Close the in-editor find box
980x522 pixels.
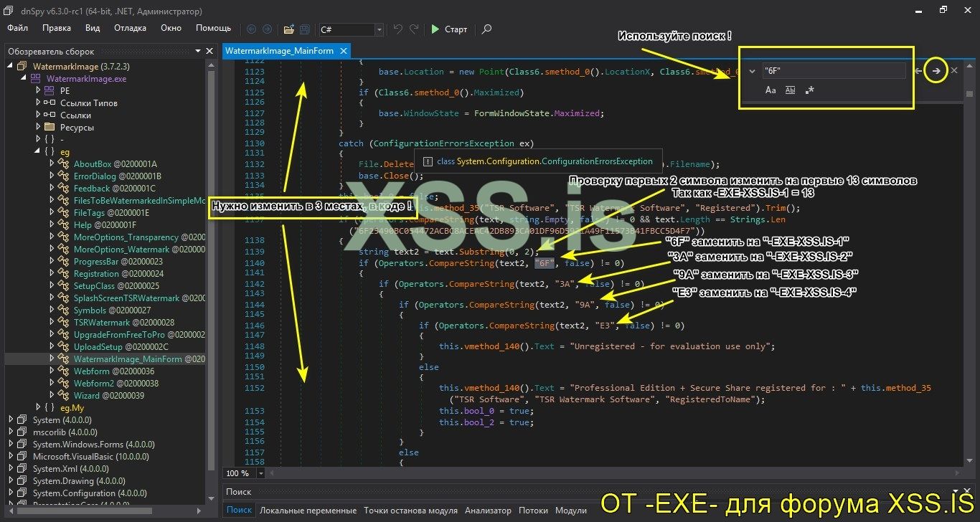[x=953, y=70]
